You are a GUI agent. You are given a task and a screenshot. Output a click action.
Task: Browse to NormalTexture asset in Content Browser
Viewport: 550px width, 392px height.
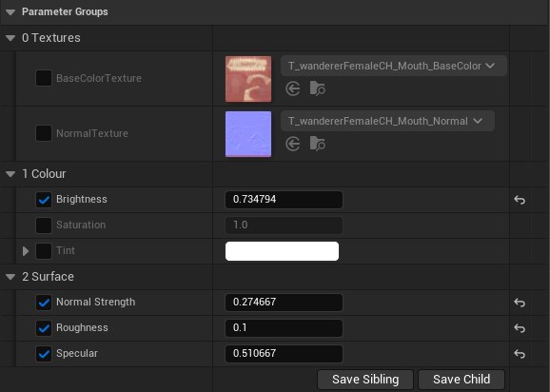coord(318,144)
